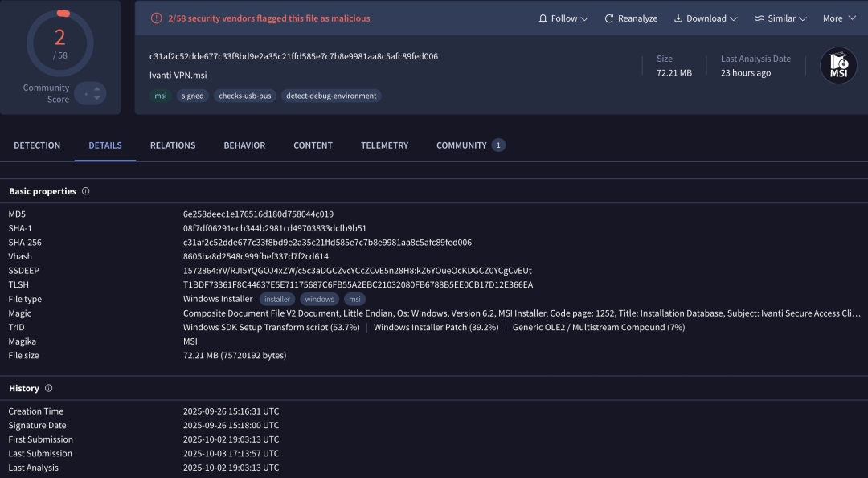Viewport: 868px width, 478px height.
Task: Click the info icon next to History
Action: pos(49,388)
